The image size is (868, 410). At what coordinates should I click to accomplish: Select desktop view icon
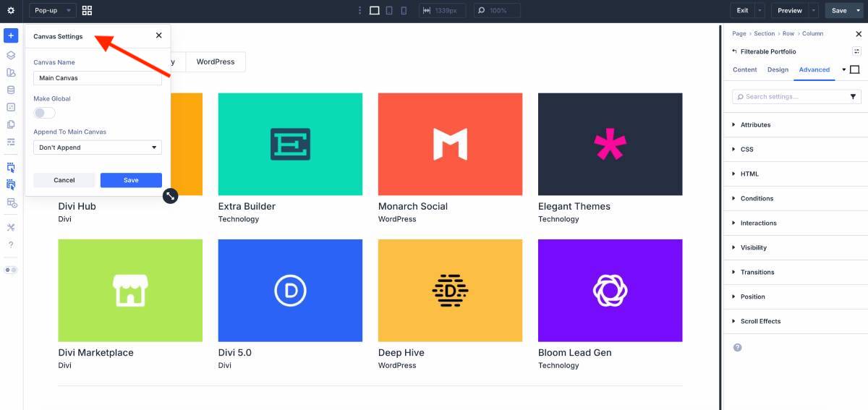[x=374, y=11]
